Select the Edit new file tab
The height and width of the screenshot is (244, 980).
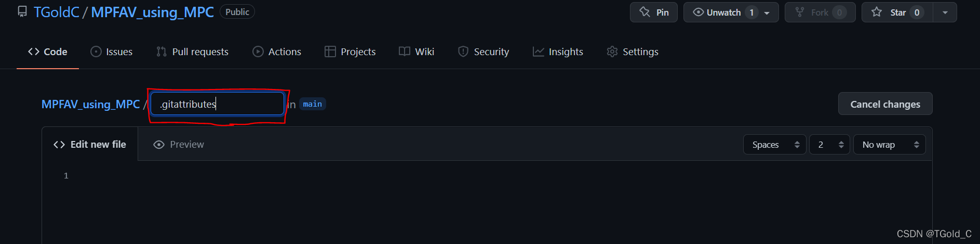point(90,144)
